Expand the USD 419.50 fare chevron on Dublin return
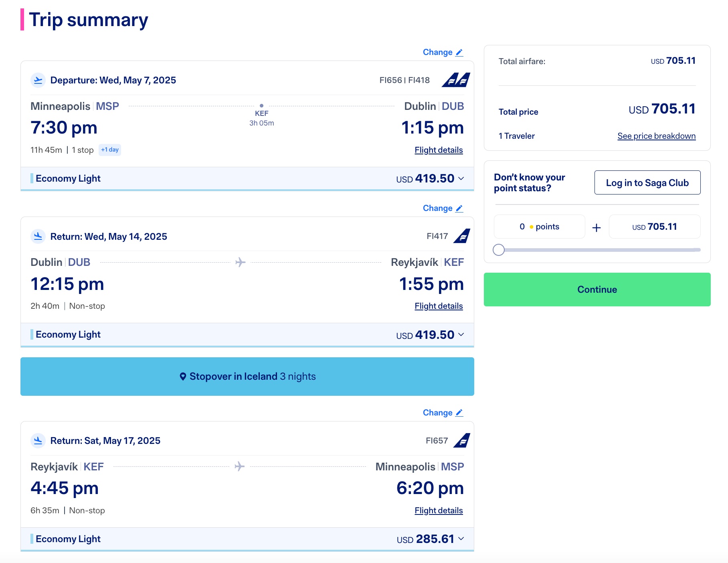728x563 pixels. (x=461, y=335)
